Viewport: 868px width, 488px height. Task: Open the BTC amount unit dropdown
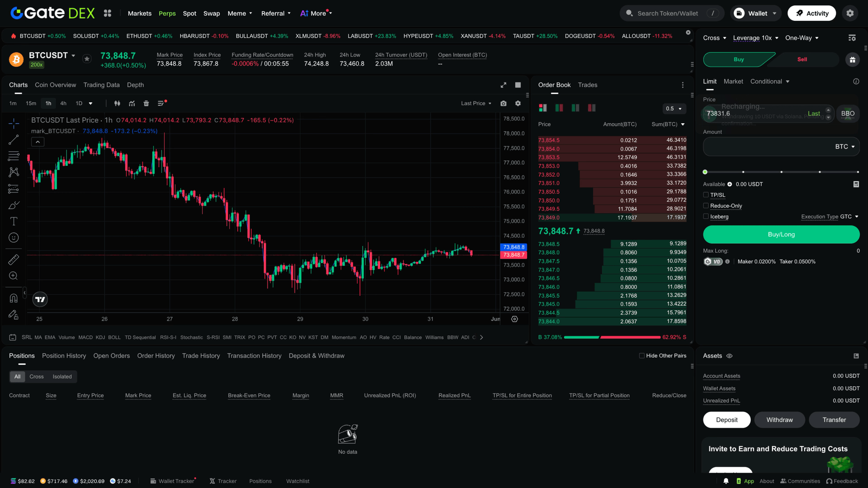pyautogui.click(x=845, y=147)
